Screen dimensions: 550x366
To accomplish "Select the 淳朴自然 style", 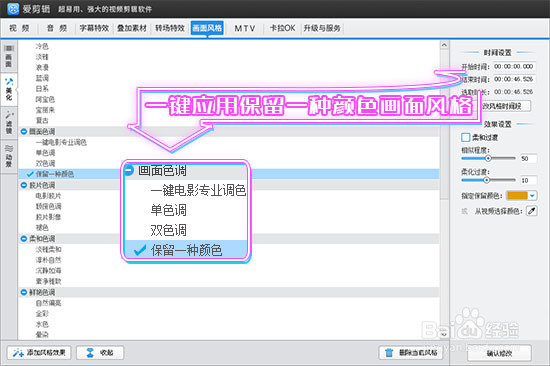I will tap(48, 260).
